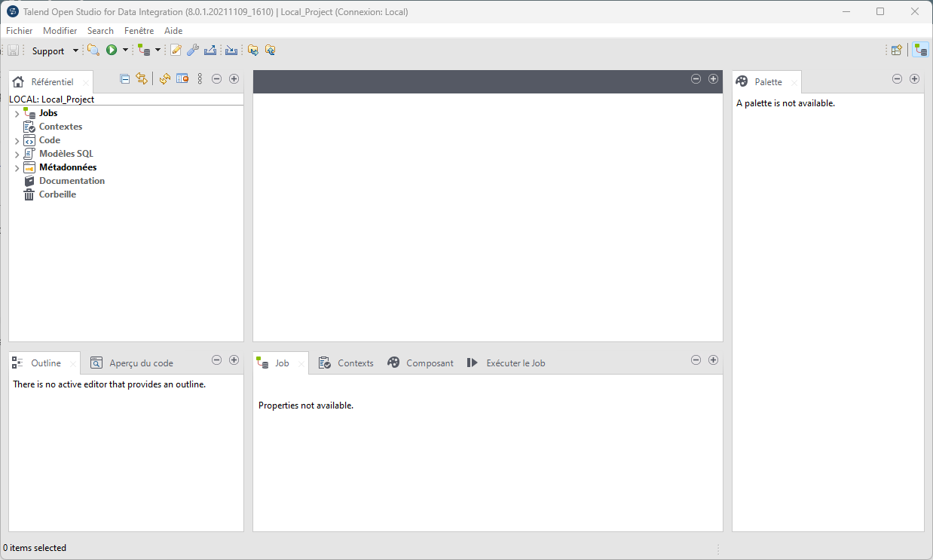Click the export items toolbar icon
933x560 pixels.
click(210, 50)
